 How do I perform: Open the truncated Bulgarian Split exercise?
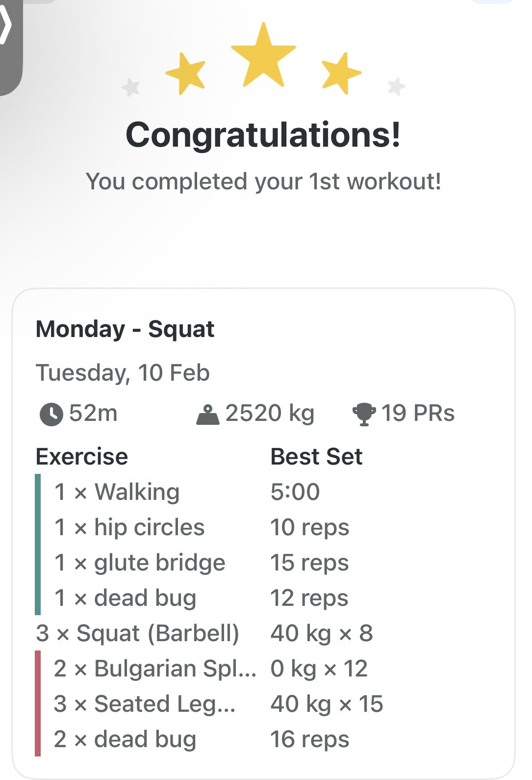click(x=155, y=669)
